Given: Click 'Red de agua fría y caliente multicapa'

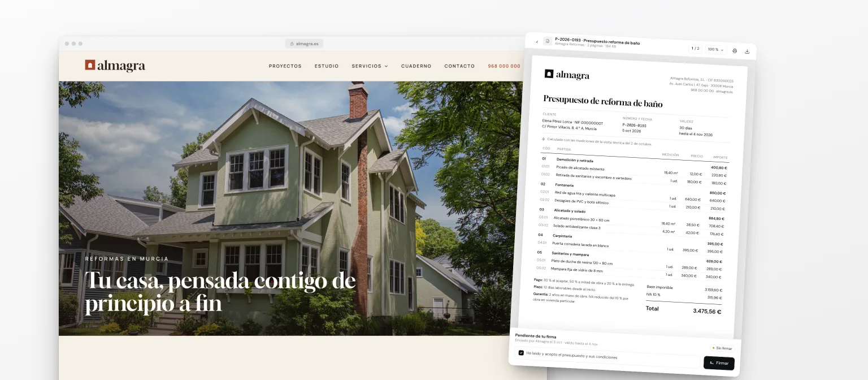Looking at the screenshot, I should [x=585, y=194].
